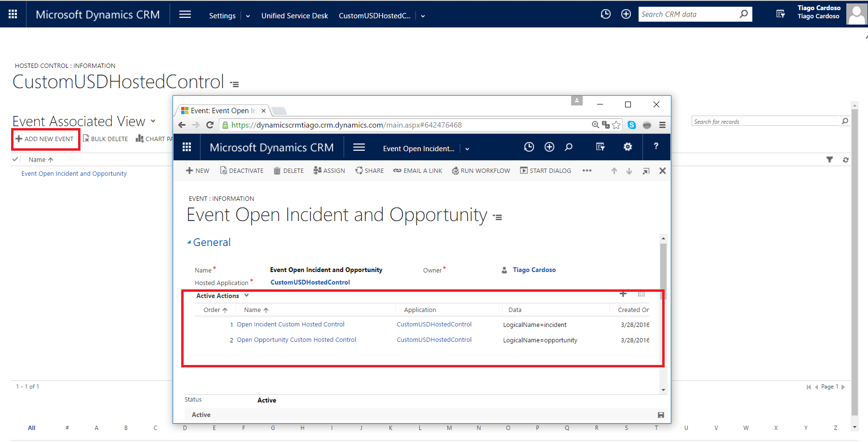The width and height of the screenshot is (868, 442).
Task: Open the Open Incident Custom Hosted Control link
Action: pos(290,325)
